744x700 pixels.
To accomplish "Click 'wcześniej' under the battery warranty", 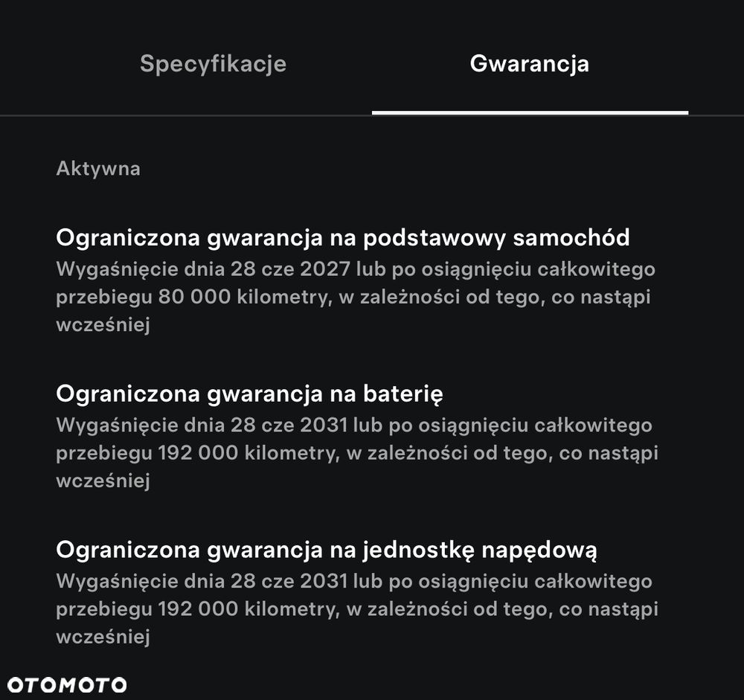I will [x=103, y=481].
